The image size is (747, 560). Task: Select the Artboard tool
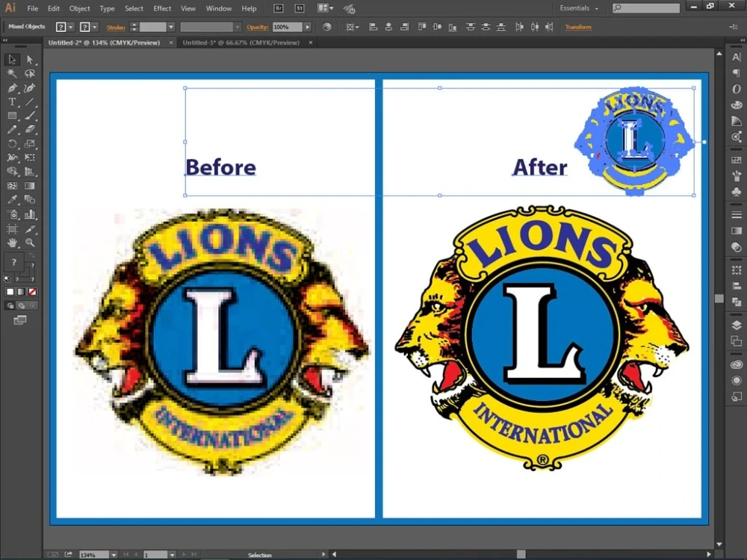point(12,228)
